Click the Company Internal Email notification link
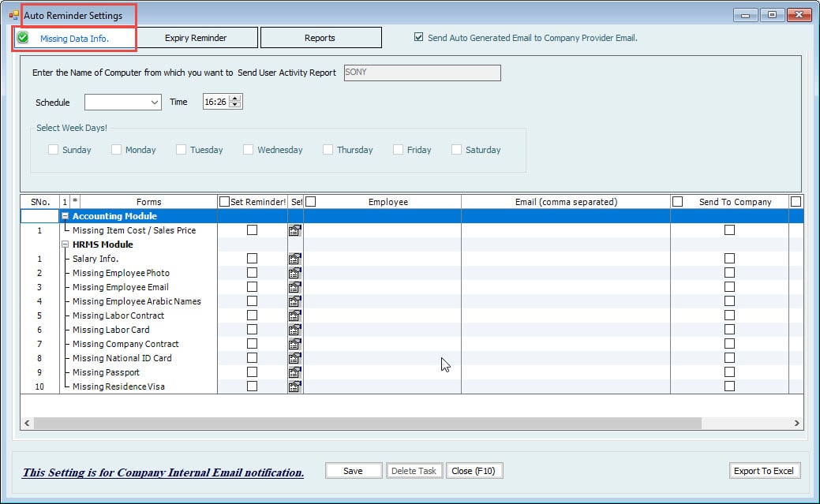Screen dimensions: 820x504 pyautogui.click(x=163, y=472)
